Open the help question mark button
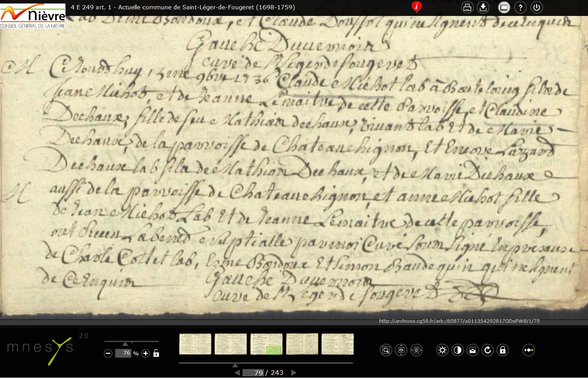Screen dimensions: 588x378 coord(520,7)
